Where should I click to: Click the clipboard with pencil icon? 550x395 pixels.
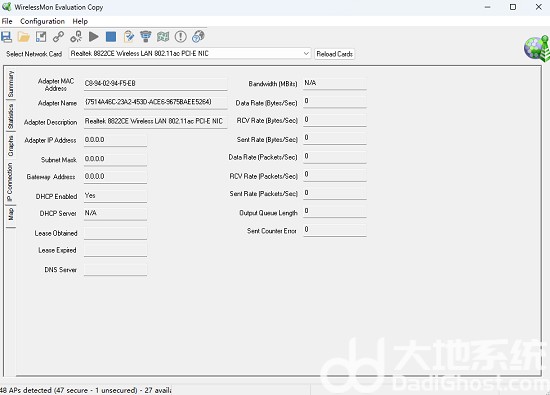click(128, 36)
